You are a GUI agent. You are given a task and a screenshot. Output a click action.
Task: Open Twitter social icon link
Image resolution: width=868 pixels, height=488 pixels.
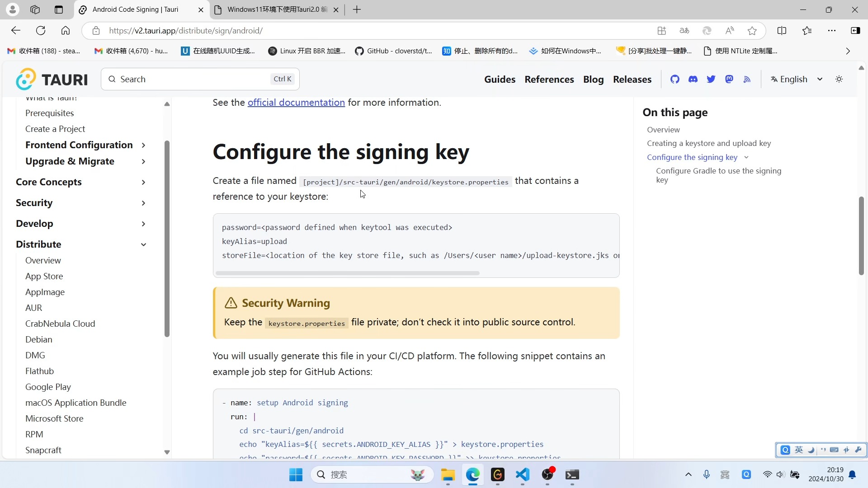(711, 79)
